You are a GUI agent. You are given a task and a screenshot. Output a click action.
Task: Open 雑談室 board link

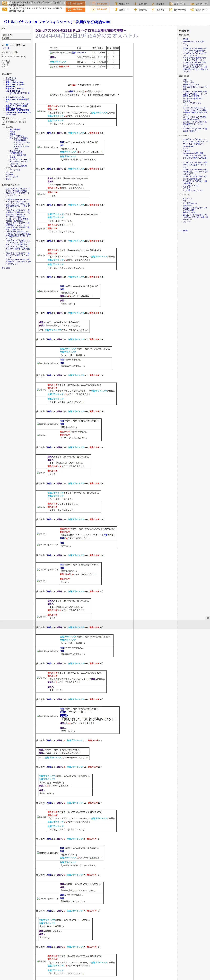click(13, 132)
